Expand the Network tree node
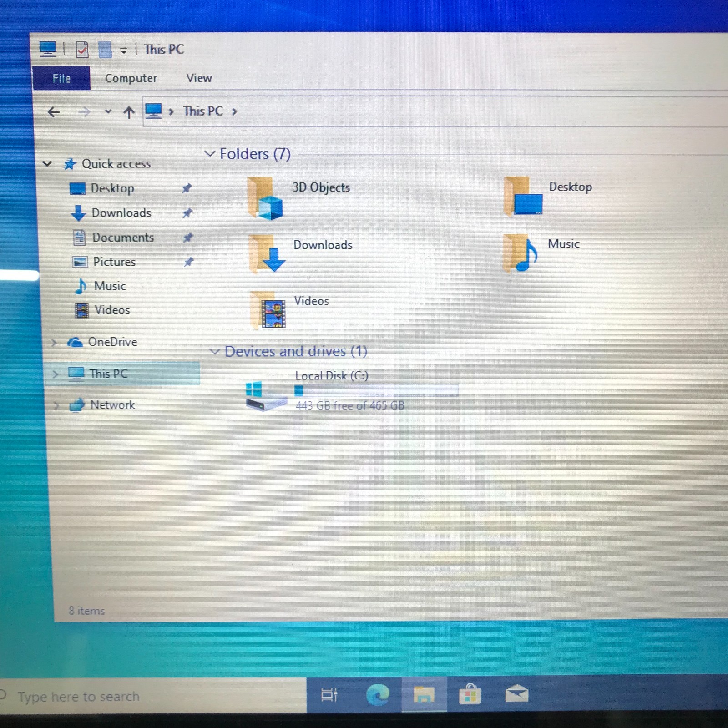 (x=56, y=405)
